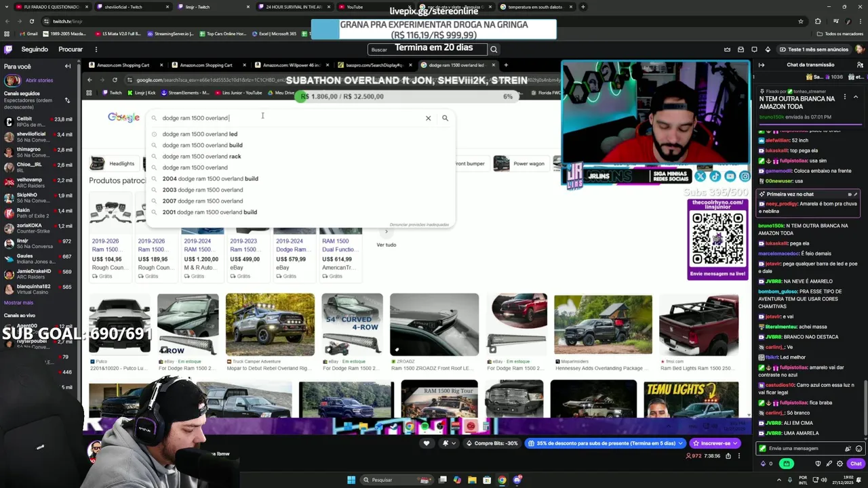
Task: Switch to the 24 HOUR SURVIVAL tab
Action: tap(294, 7)
